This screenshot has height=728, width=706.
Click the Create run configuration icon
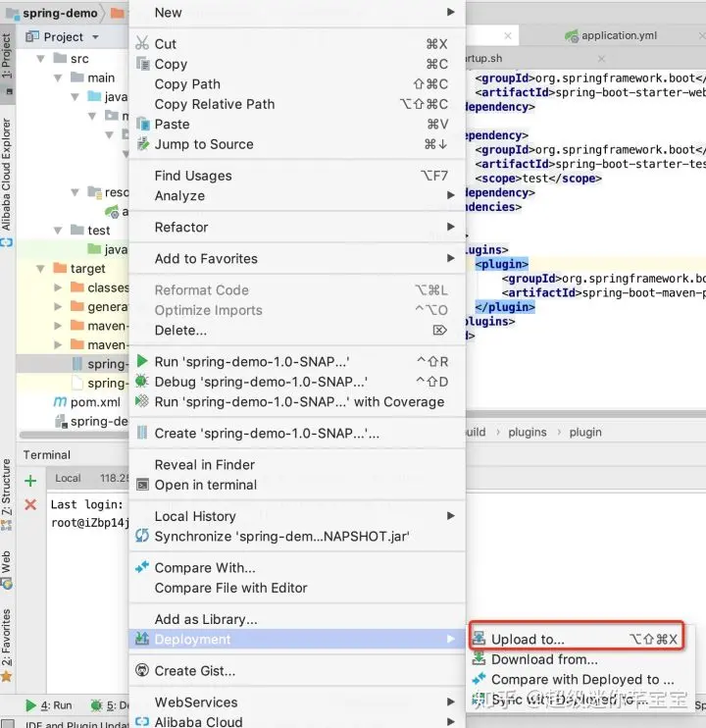coord(142,433)
